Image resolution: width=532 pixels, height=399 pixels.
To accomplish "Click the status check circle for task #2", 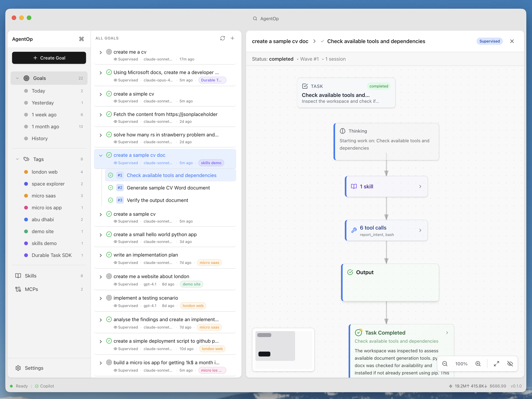I will click(x=110, y=188).
